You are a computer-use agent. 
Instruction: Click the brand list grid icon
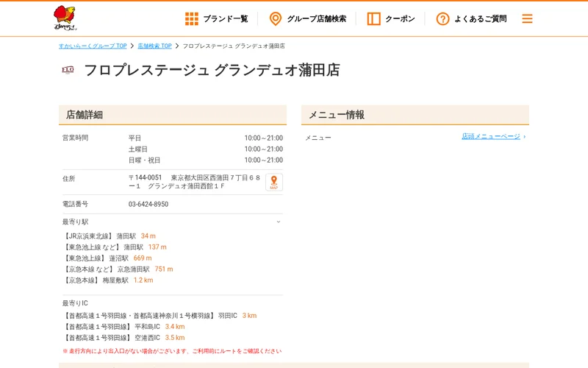(x=192, y=19)
